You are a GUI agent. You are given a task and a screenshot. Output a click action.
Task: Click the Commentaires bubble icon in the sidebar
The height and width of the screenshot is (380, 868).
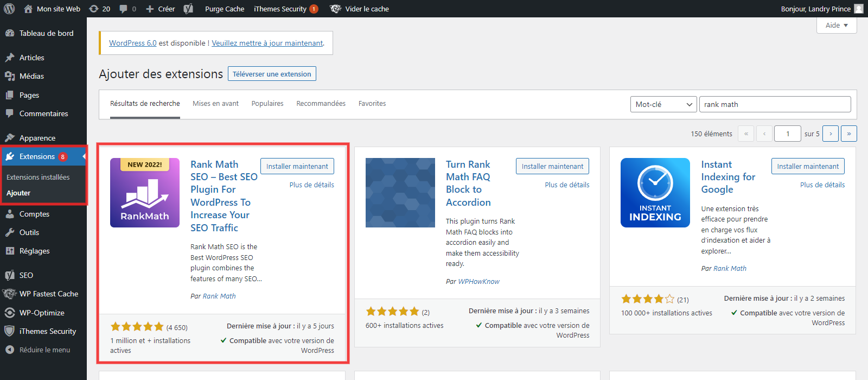10,113
